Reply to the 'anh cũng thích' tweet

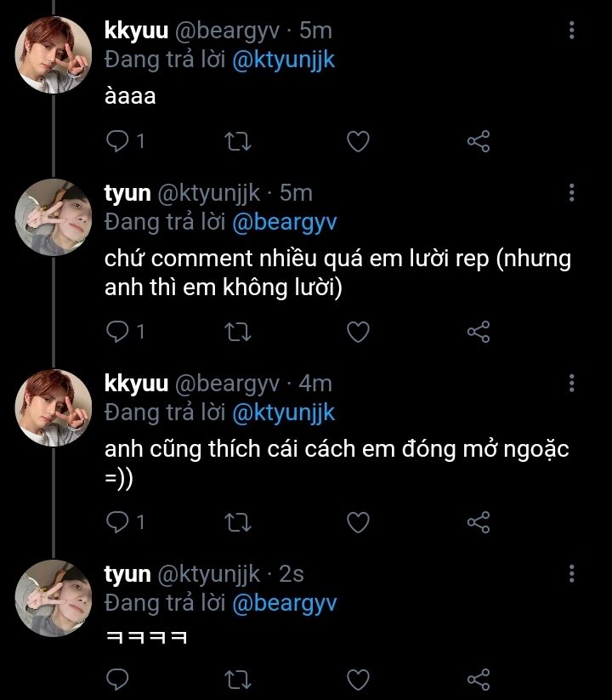[x=116, y=521]
